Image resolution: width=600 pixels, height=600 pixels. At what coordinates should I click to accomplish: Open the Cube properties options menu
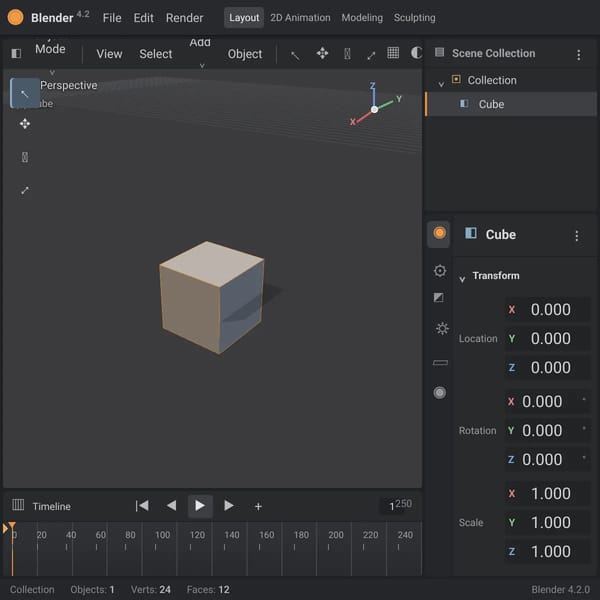click(577, 235)
